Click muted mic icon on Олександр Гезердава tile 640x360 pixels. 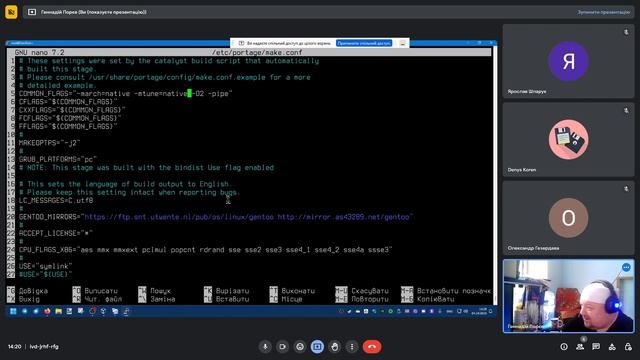point(626,189)
